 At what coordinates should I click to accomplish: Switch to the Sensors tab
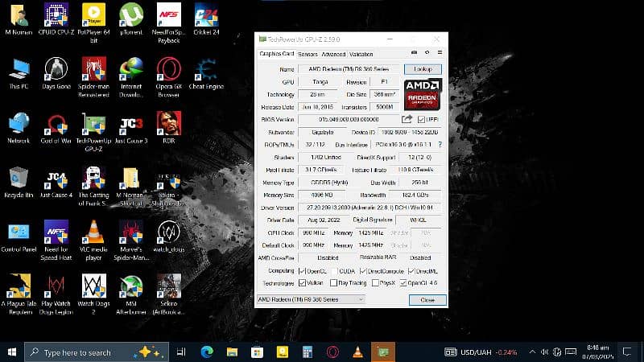[x=308, y=54]
